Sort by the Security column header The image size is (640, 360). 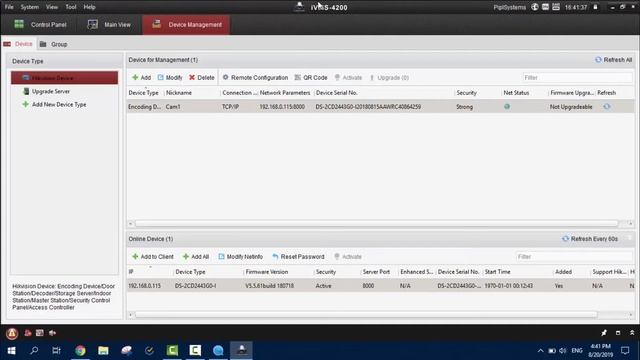pyautogui.click(x=467, y=93)
